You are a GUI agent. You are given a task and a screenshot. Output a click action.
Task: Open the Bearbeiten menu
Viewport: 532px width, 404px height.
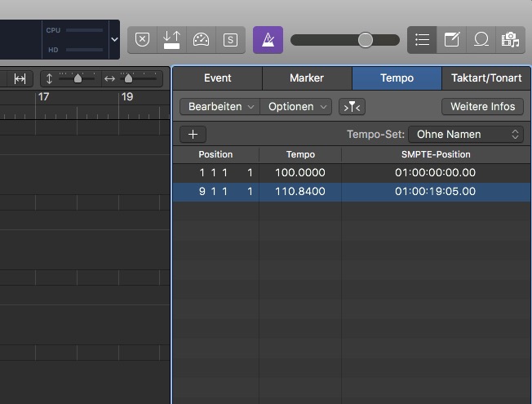219,107
